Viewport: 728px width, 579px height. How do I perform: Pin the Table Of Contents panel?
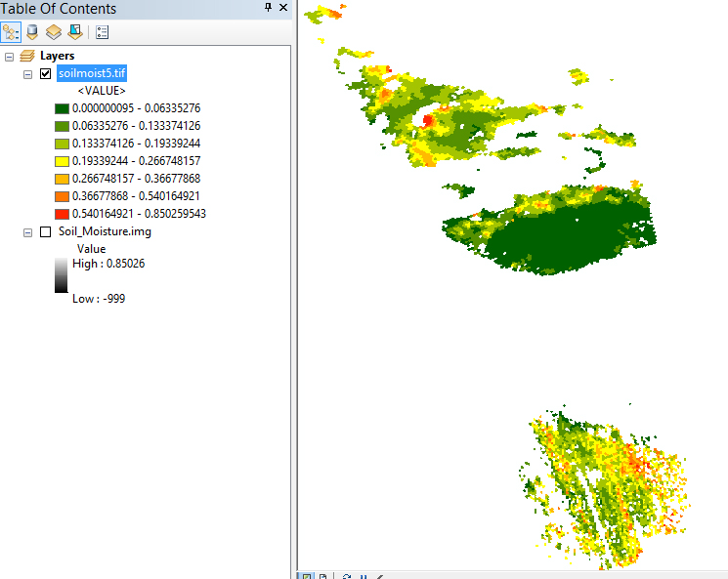[x=269, y=9]
